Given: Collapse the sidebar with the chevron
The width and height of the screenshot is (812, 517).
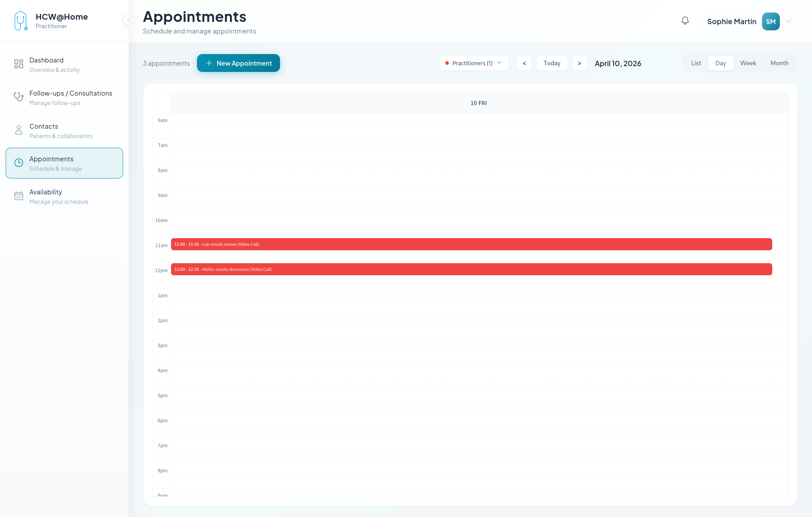Looking at the screenshot, I should pos(129,21).
